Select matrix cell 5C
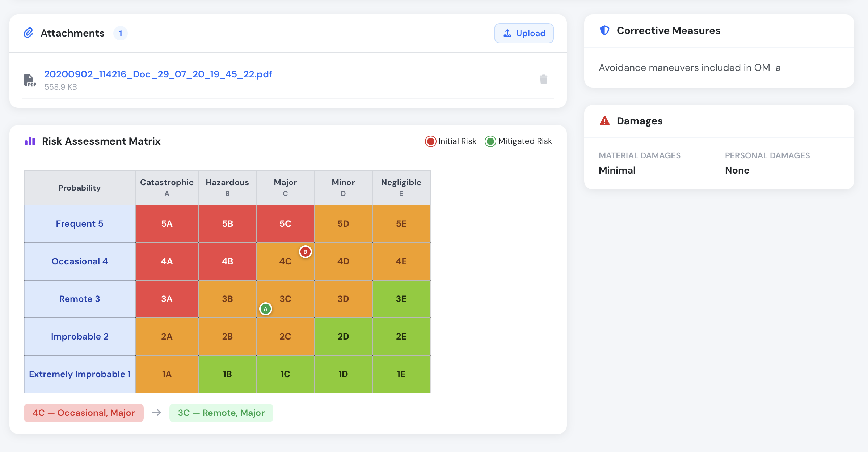This screenshot has height=452, width=868. [x=285, y=224]
